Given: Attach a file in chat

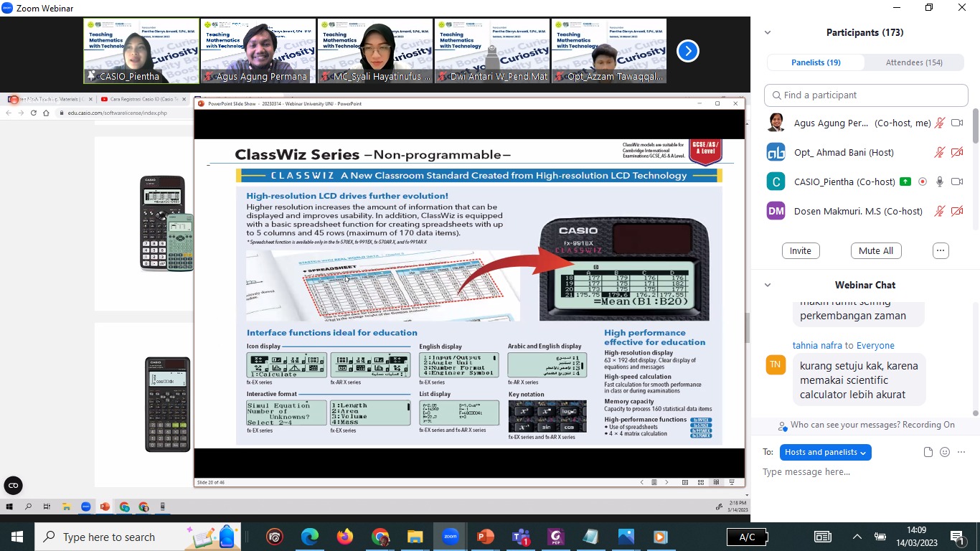Looking at the screenshot, I should point(928,452).
